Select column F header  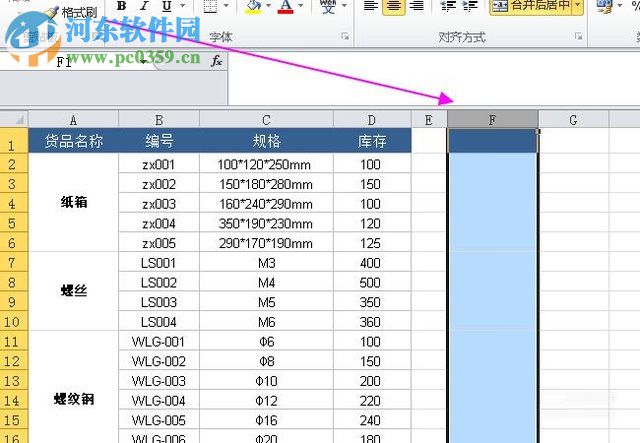[493, 120]
